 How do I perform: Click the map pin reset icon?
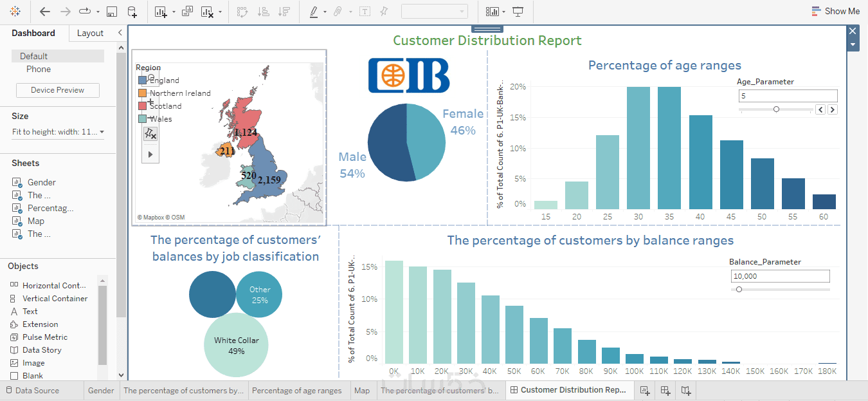150,133
